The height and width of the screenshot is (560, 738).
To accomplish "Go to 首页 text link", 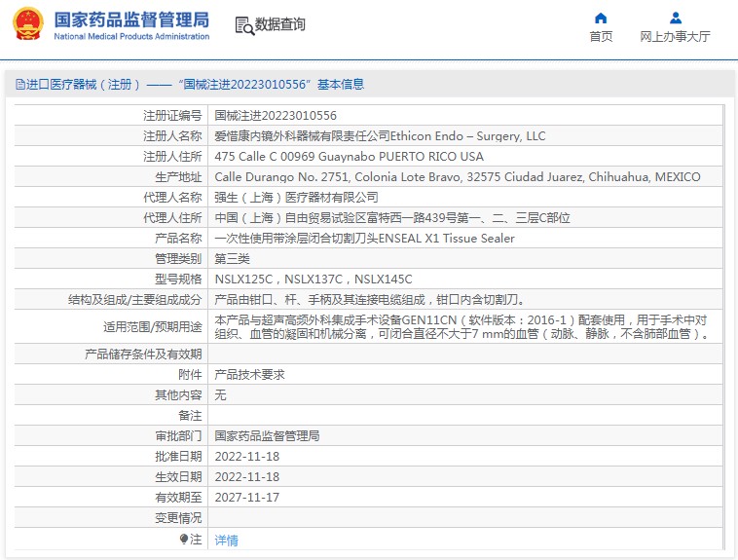I will pyautogui.click(x=601, y=37).
